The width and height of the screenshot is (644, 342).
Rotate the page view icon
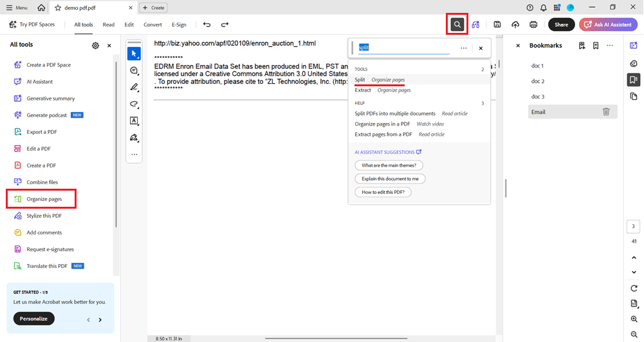634,288
